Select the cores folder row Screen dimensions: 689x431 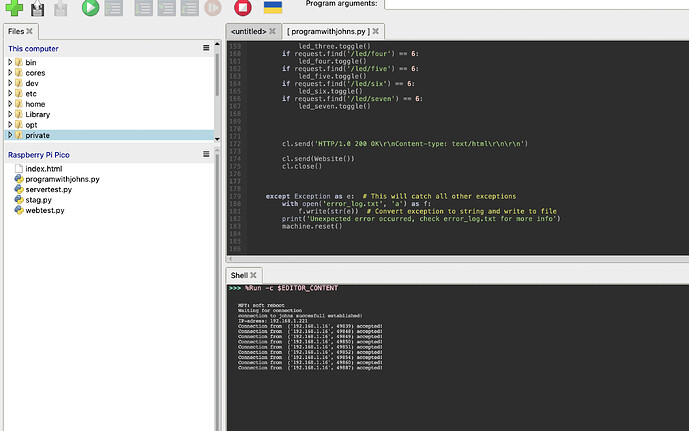coord(109,73)
